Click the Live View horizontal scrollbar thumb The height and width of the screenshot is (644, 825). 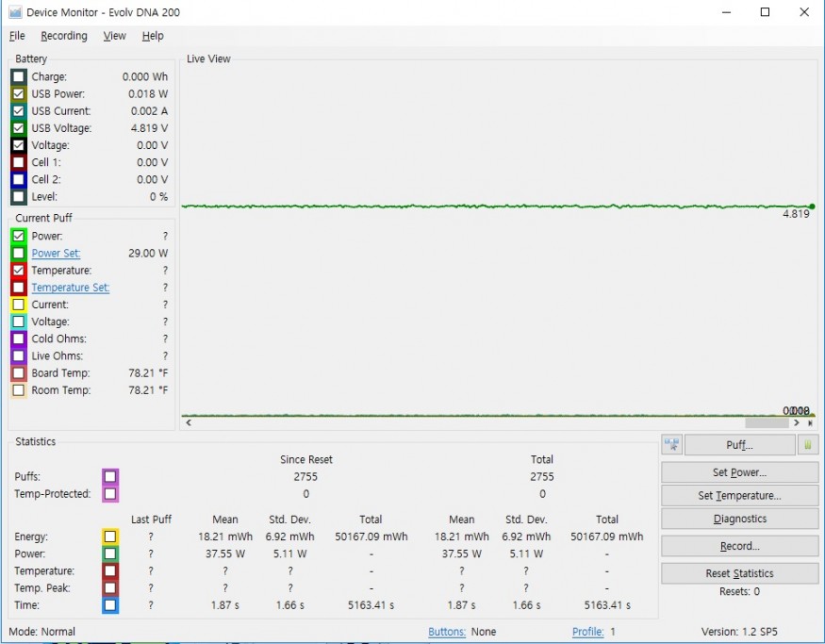pyautogui.click(x=766, y=423)
